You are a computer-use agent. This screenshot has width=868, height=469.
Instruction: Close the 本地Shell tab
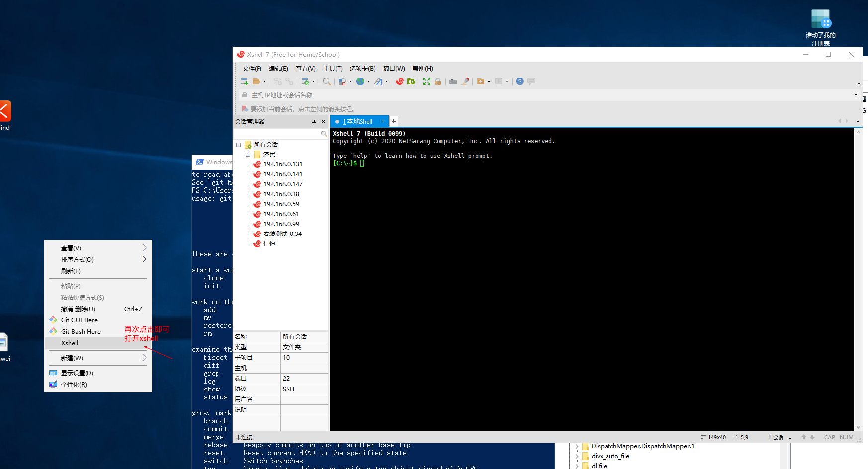point(382,121)
